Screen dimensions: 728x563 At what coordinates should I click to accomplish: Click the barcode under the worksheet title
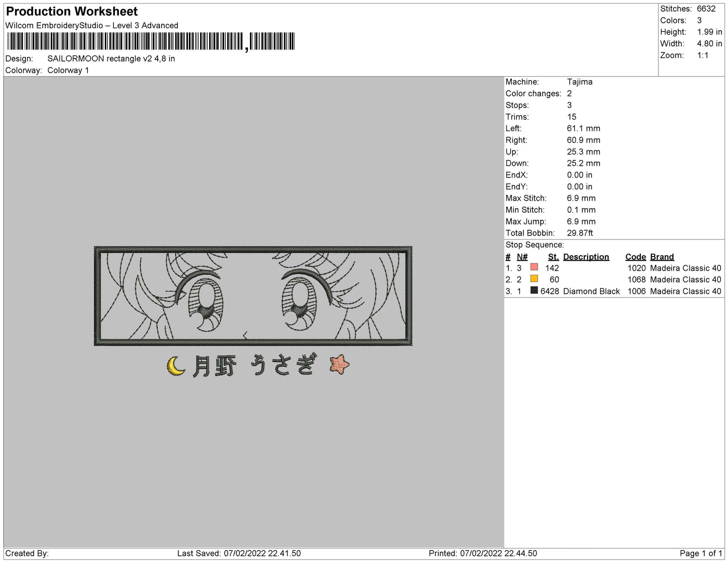click(151, 41)
